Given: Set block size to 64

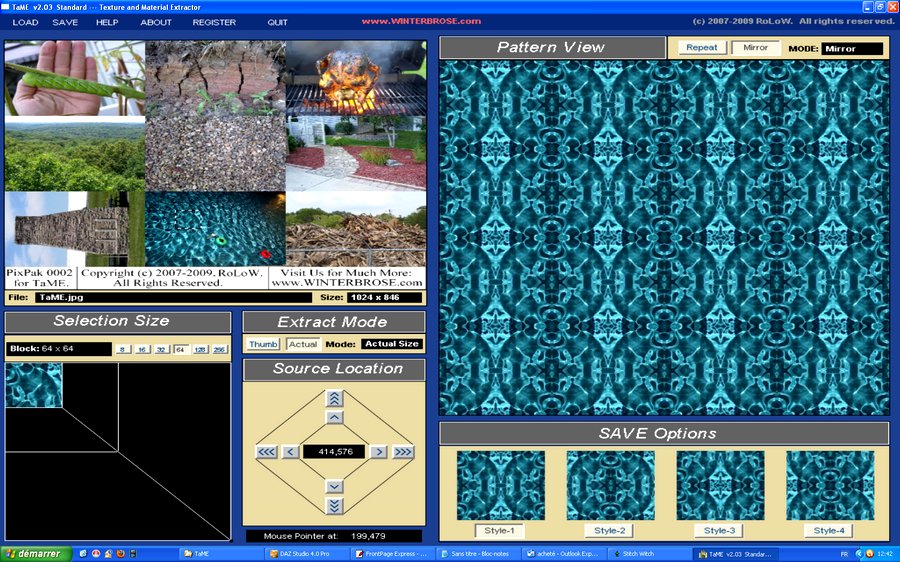Looking at the screenshot, I should click(181, 349).
